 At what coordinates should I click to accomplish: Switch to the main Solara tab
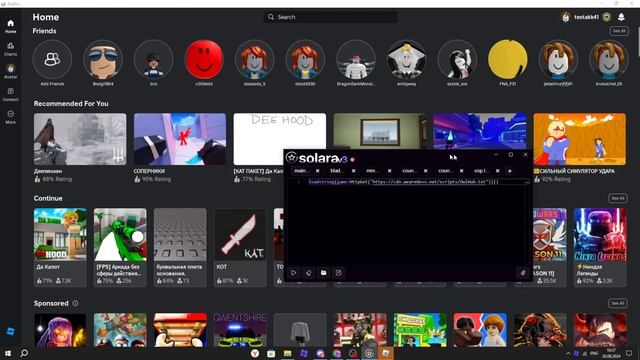click(x=302, y=171)
